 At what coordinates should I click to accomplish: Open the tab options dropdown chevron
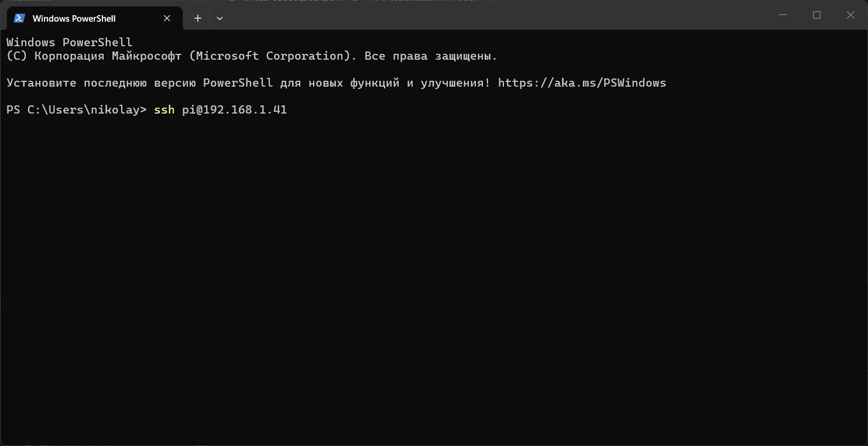point(219,18)
